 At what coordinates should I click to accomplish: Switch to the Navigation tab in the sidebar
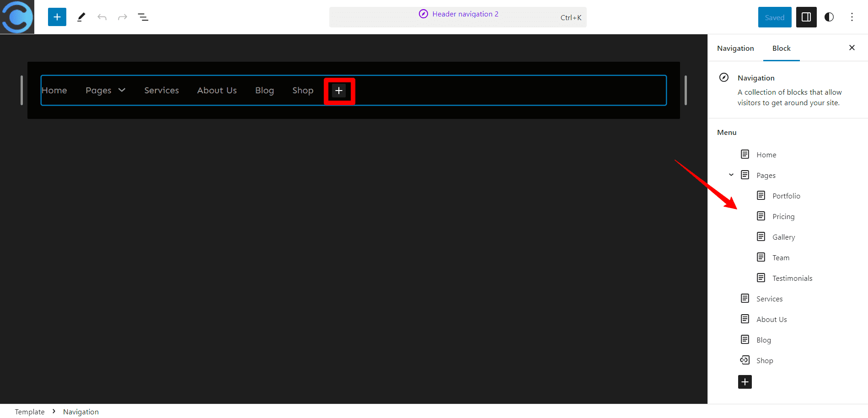[x=735, y=48]
